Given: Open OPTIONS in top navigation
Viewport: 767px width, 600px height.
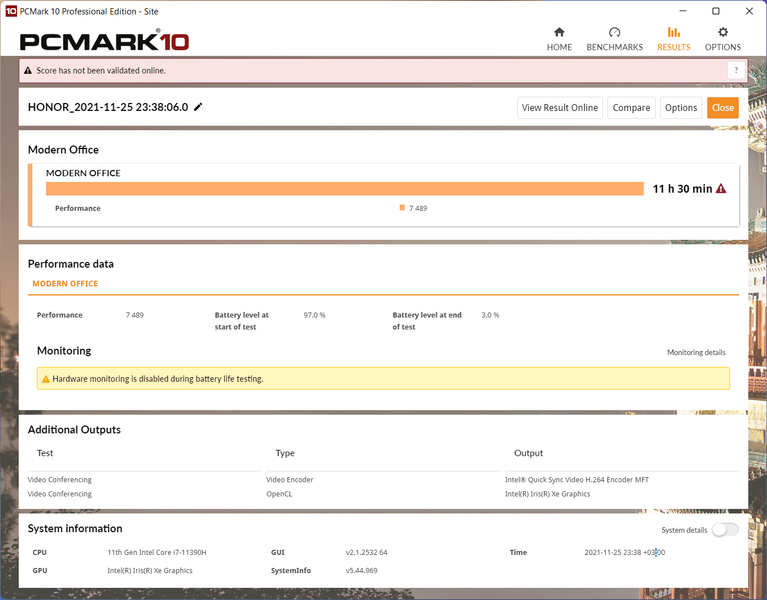Looking at the screenshot, I should 722,39.
